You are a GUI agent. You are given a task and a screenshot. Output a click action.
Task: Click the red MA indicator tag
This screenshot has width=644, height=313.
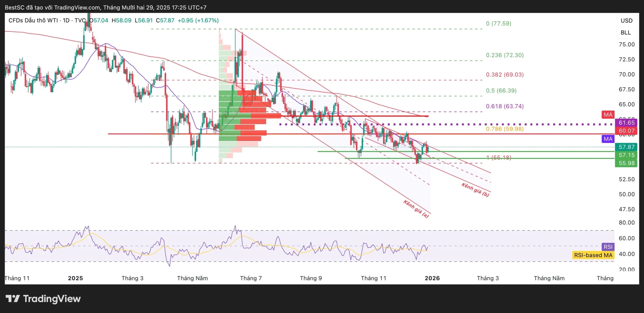608,115
